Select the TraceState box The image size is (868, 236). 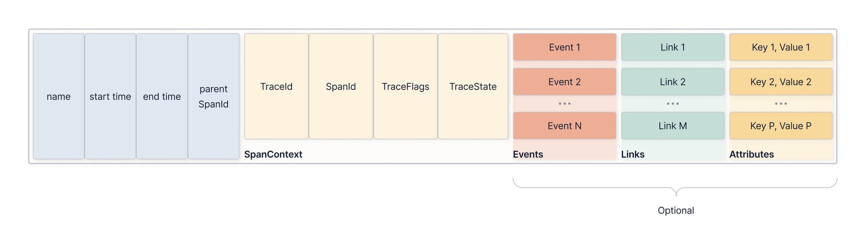[473, 86]
